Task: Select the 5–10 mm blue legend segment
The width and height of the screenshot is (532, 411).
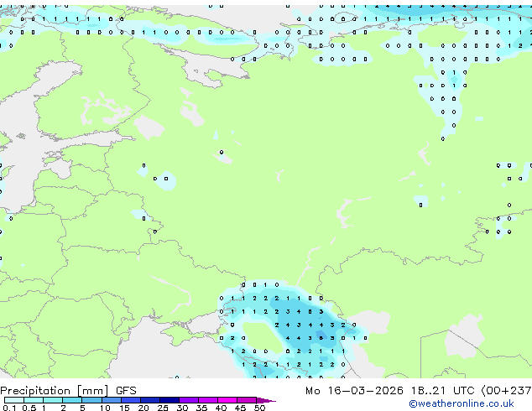Action: pos(92,400)
